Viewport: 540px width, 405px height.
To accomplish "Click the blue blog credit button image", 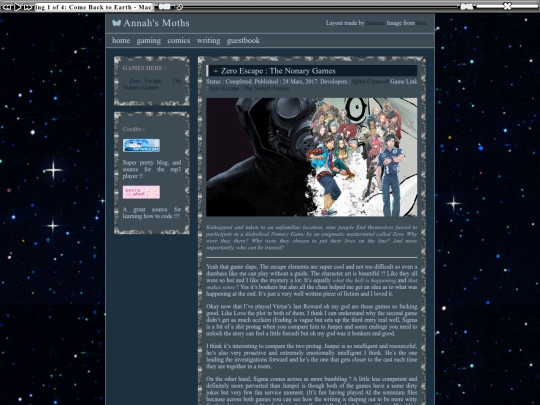I will click(x=141, y=145).
